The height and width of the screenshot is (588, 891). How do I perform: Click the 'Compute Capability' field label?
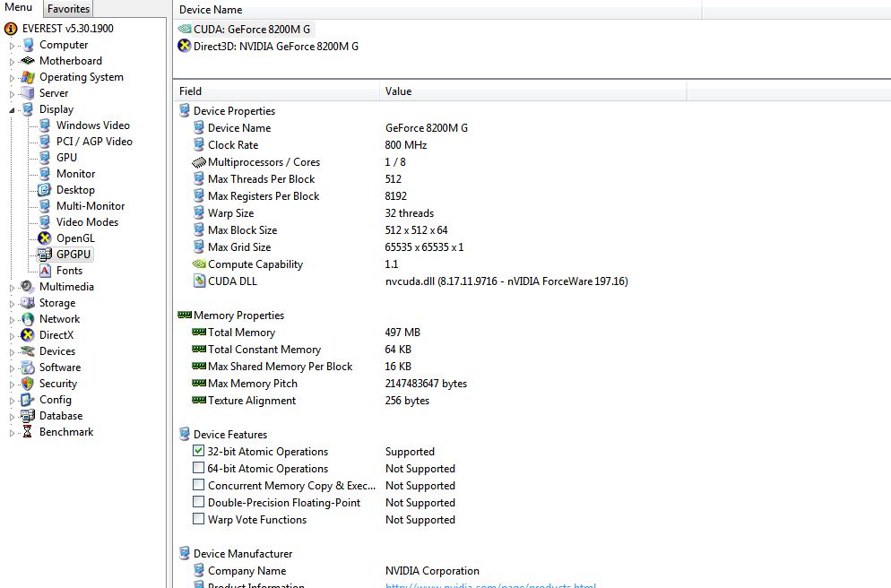click(255, 264)
